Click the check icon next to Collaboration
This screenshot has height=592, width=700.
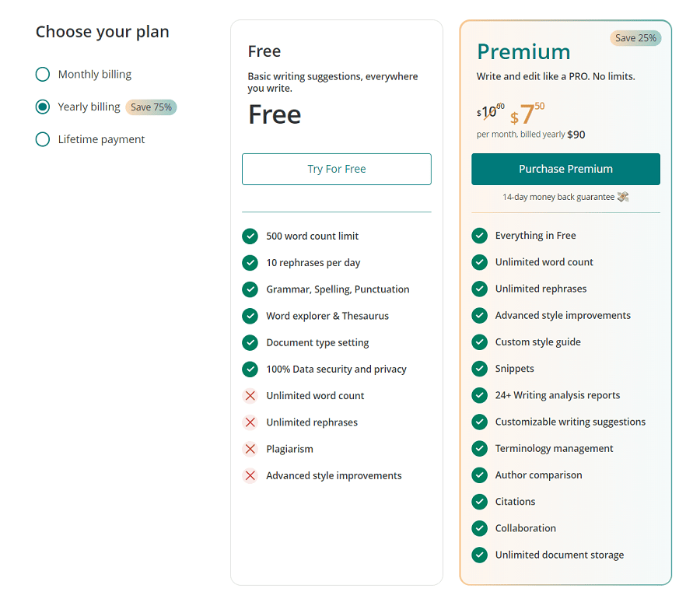pos(479,528)
